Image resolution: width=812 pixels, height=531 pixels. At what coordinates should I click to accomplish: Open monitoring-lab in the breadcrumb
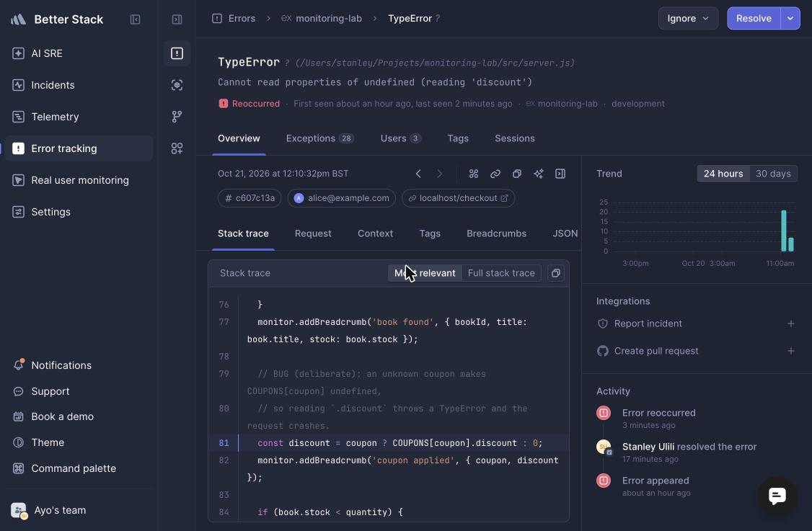tap(322, 19)
